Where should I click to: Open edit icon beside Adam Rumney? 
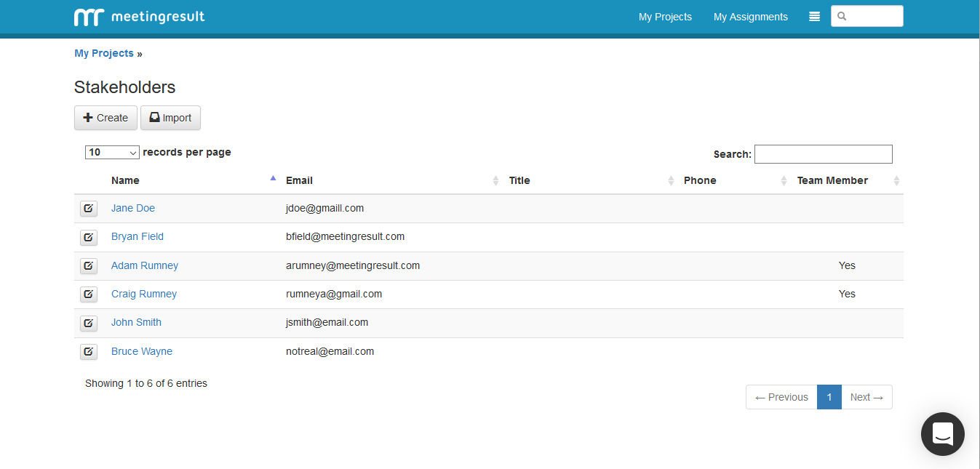click(x=88, y=266)
